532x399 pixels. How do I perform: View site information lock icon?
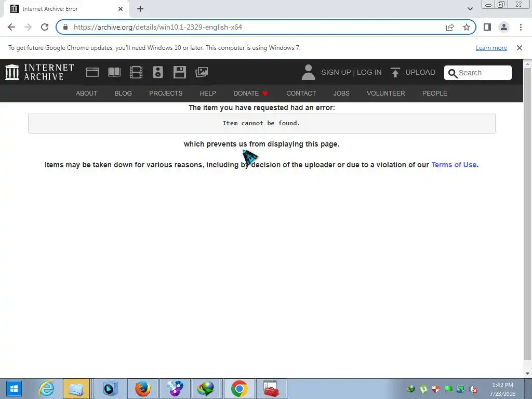[65, 27]
